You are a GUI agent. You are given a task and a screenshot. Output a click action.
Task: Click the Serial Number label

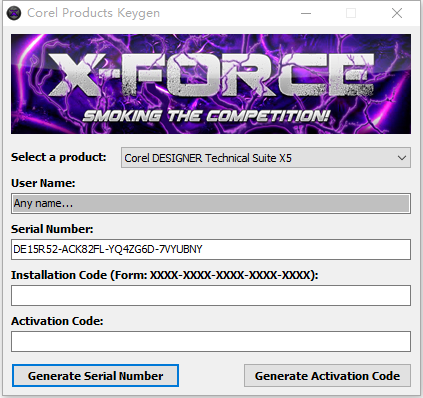[x=52, y=229]
